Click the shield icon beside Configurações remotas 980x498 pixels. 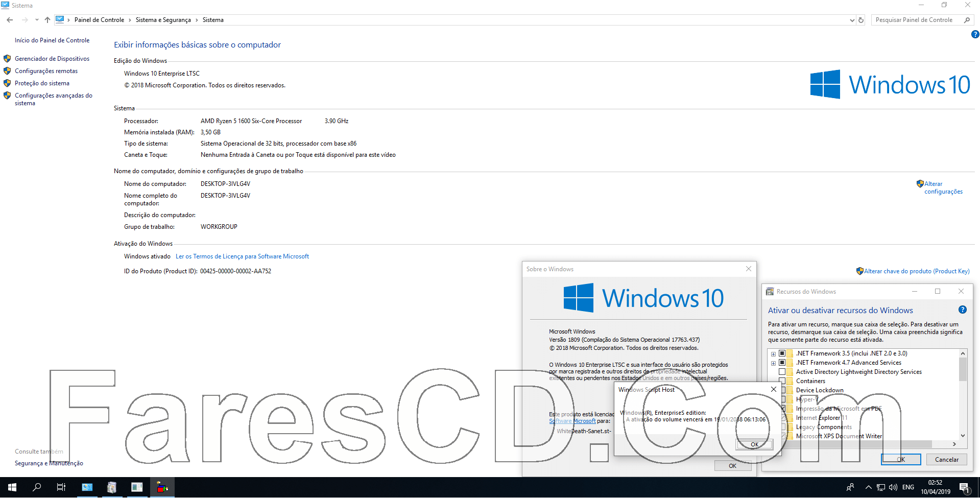coord(7,71)
